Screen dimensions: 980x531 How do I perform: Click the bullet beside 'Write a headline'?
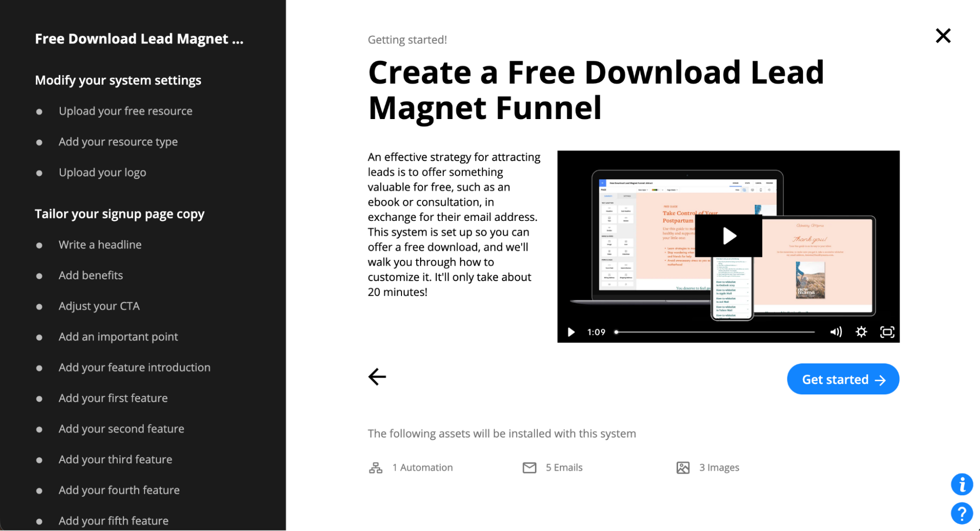point(39,245)
